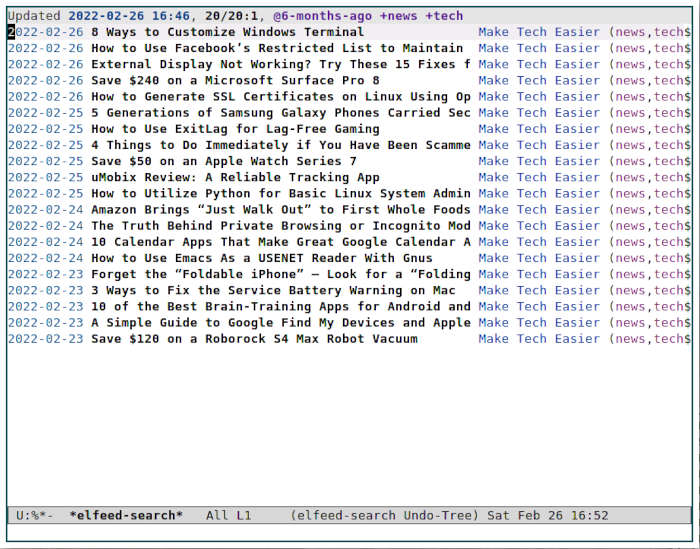Click "All L1" position indicator in mode line

pyautogui.click(x=228, y=516)
